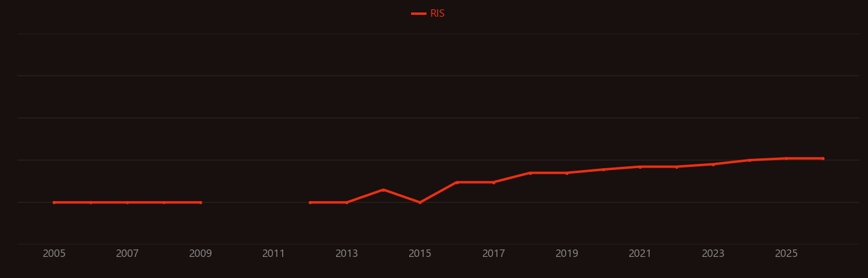Click the 2007 x-axis label
The image size is (868, 278).
(x=127, y=254)
